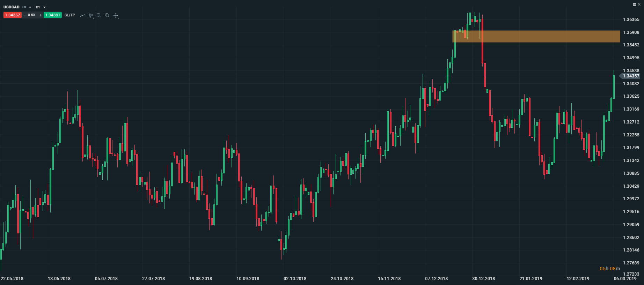Close the USDCAD chart panel
Screen dimensions: 644x285
coord(639,4)
